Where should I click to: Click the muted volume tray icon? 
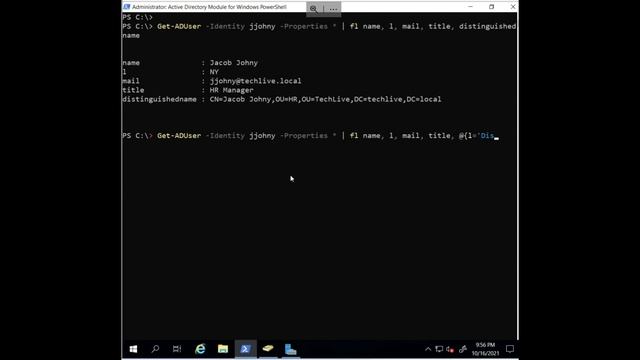pyautogui.click(x=450, y=349)
